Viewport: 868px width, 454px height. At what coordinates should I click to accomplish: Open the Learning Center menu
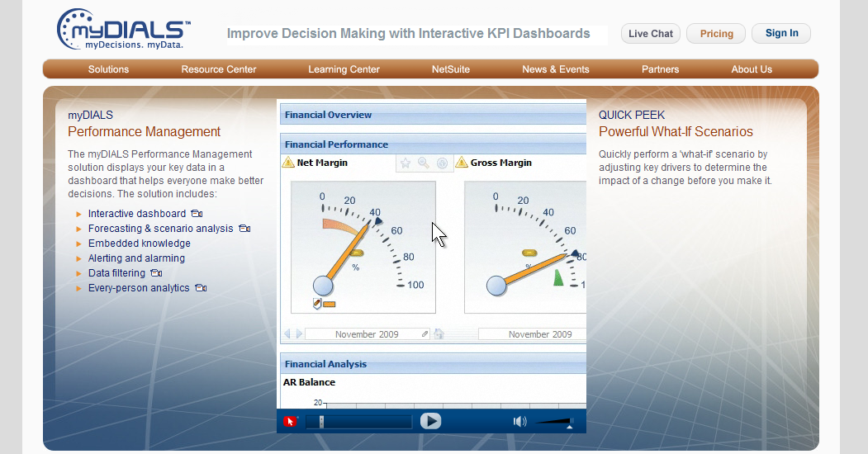coord(344,69)
